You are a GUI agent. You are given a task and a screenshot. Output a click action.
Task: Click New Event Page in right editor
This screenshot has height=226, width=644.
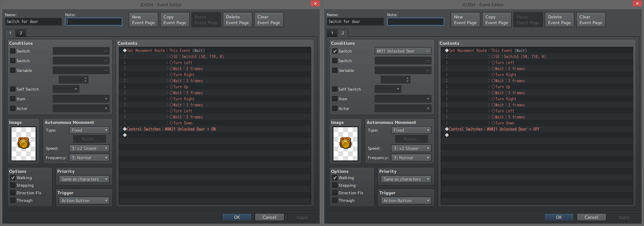pyautogui.click(x=466, y=20)
